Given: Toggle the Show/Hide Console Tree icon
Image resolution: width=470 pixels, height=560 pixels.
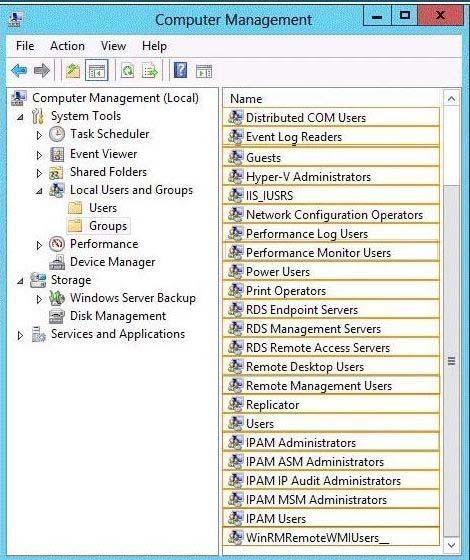Looking at the screenshot, I should point(96,70).
